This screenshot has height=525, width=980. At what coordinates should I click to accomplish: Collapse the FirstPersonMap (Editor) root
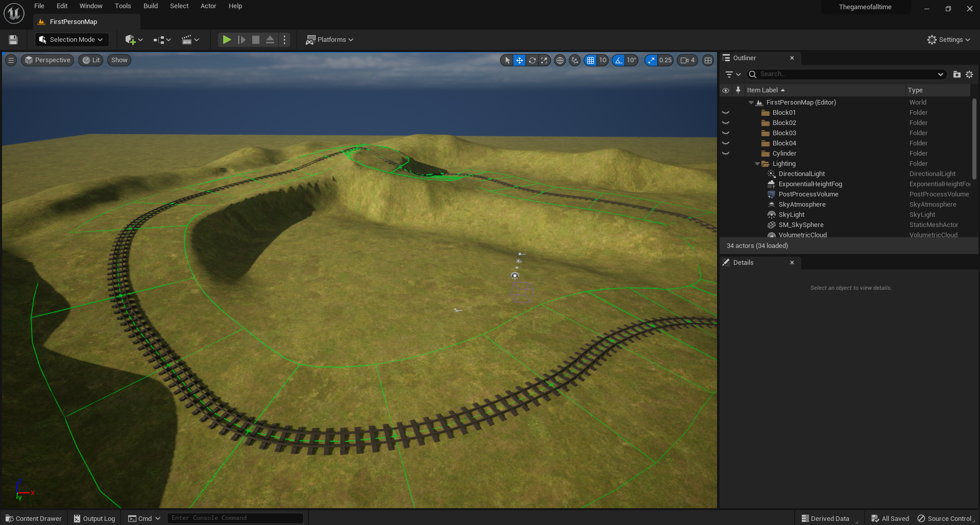pyautogui.click(x=751, y=103)
